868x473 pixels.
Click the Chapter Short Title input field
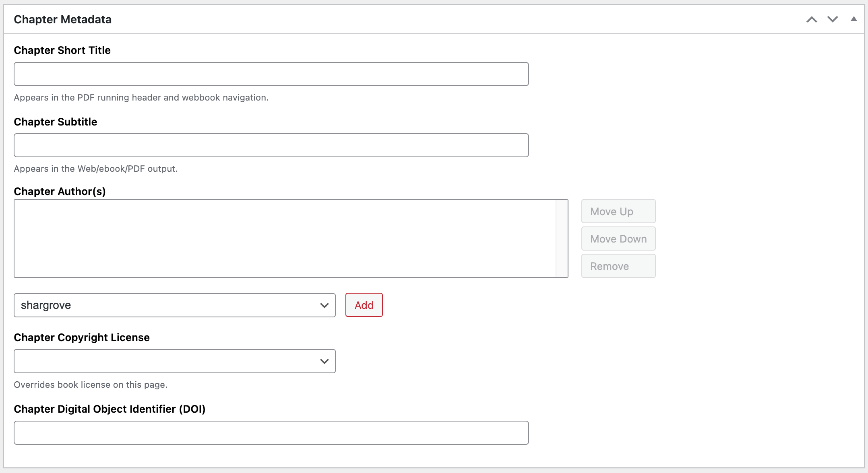point(271,74)
